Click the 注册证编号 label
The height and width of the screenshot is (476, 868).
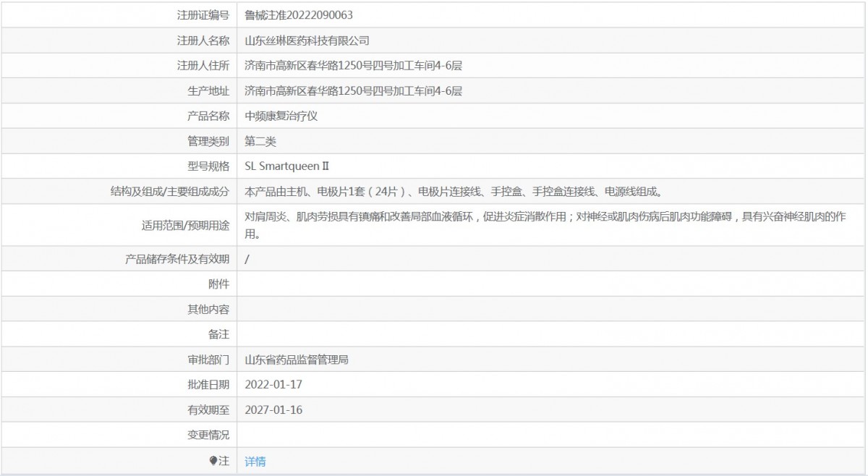pos(203,14)
